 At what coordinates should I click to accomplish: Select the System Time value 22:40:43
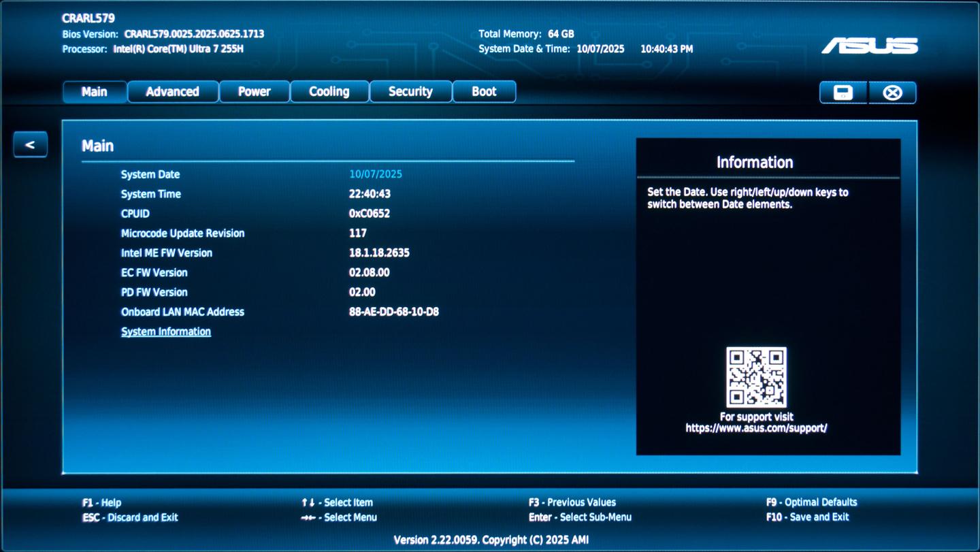[x=370, y=194]
